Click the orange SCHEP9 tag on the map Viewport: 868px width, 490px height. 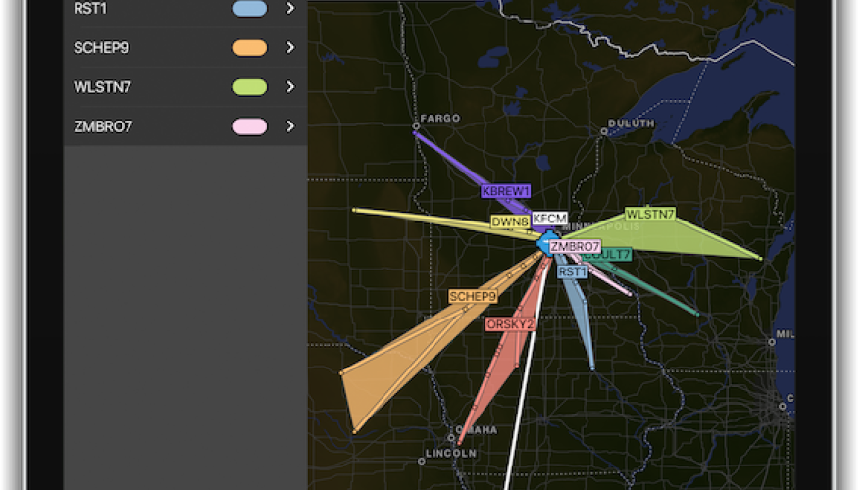tap(473, 296)
